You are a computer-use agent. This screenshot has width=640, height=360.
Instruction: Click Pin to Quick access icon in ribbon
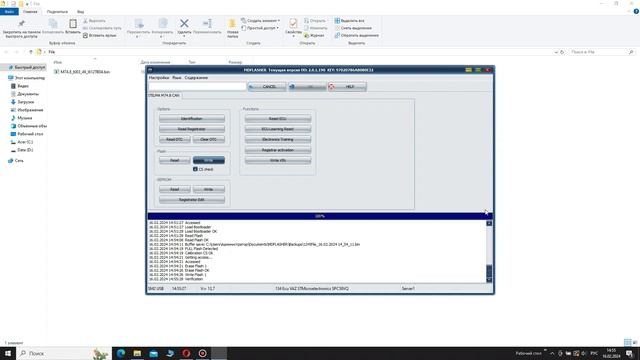21,24
